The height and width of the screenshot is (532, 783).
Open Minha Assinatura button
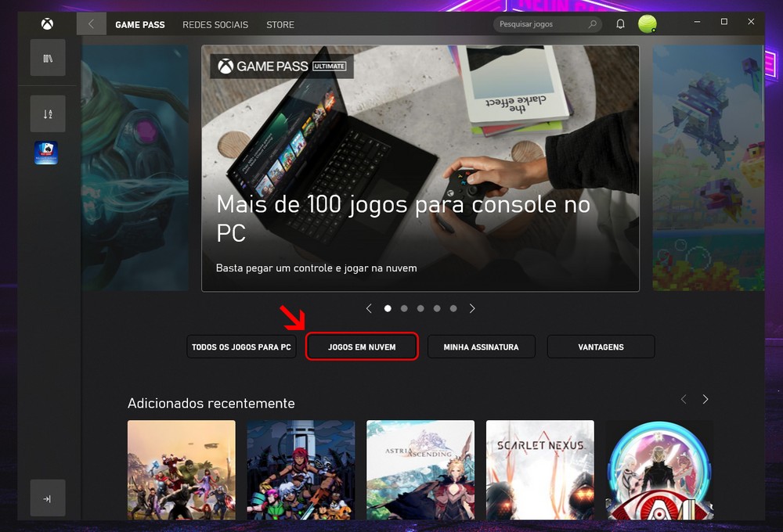[481, 347]
